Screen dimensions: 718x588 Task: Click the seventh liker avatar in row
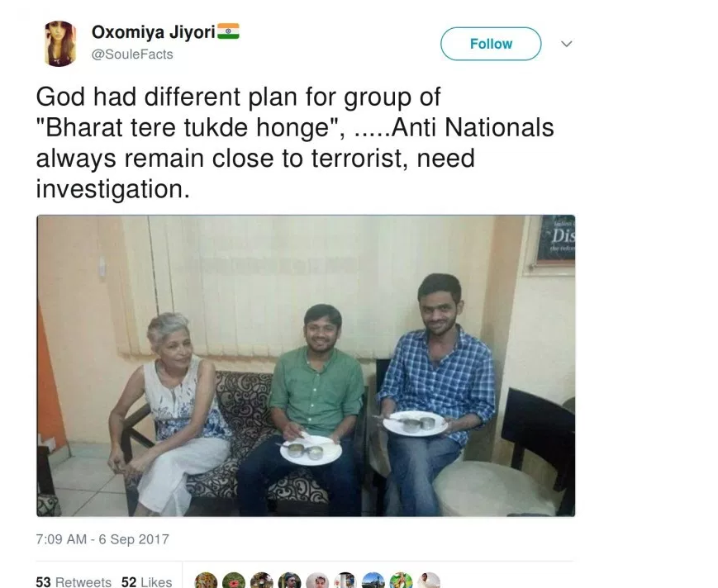coord(373,580)
